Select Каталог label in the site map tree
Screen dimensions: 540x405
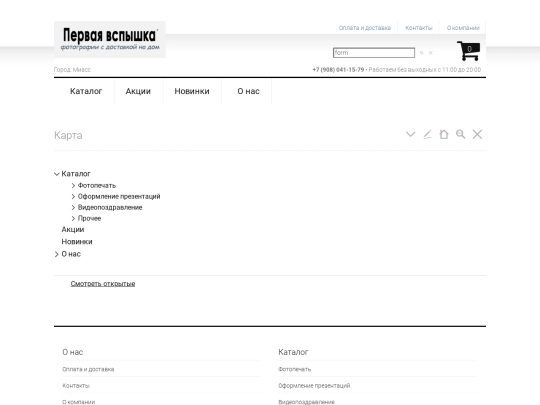point(76,174)
